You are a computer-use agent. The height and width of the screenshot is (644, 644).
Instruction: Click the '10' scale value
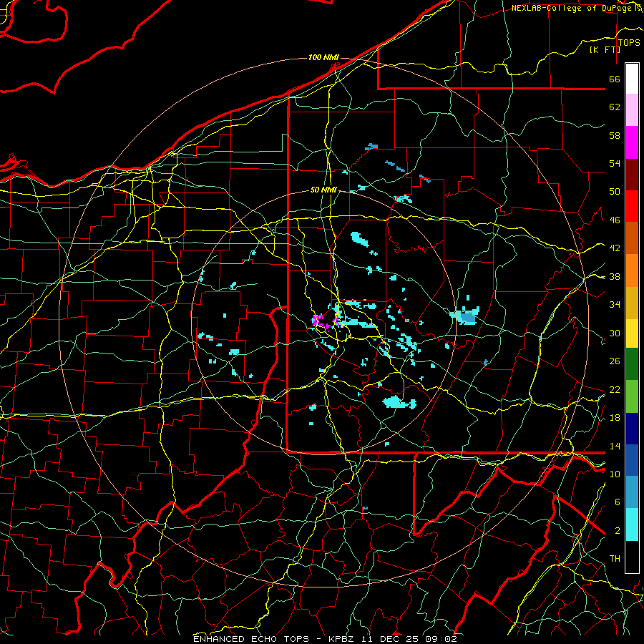615,474
